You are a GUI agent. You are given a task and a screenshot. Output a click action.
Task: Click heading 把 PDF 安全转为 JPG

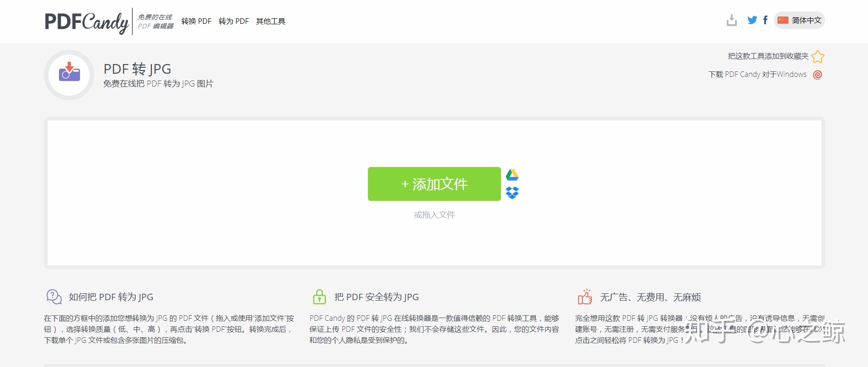[377, 297]
